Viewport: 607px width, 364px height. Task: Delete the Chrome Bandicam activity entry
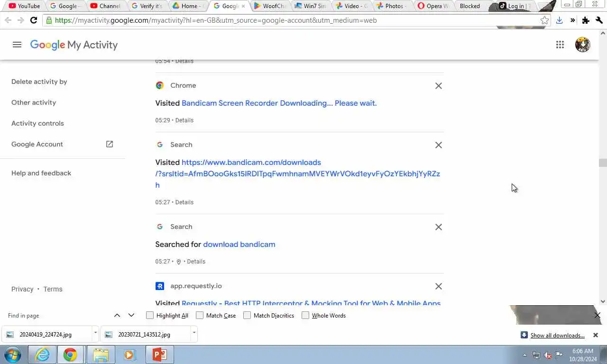pos(439,86)
